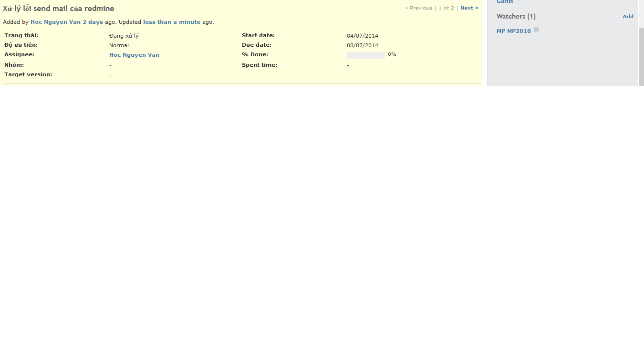Screen dimensions: 644x361
Task: Click the '% Done:' label
Action: [255, 54]
